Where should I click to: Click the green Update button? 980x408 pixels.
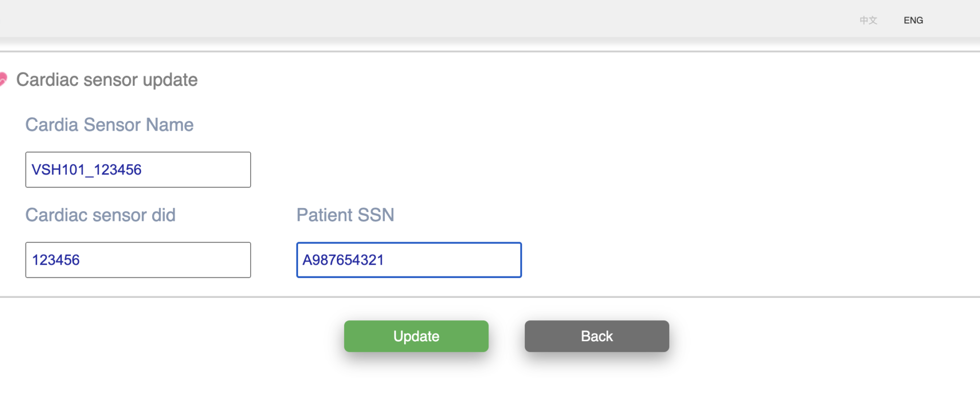point(416,336)
